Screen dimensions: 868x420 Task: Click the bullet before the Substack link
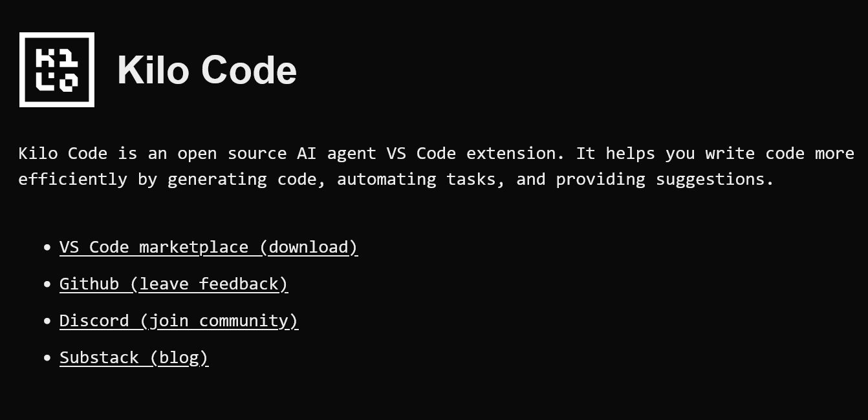[47, 358]
